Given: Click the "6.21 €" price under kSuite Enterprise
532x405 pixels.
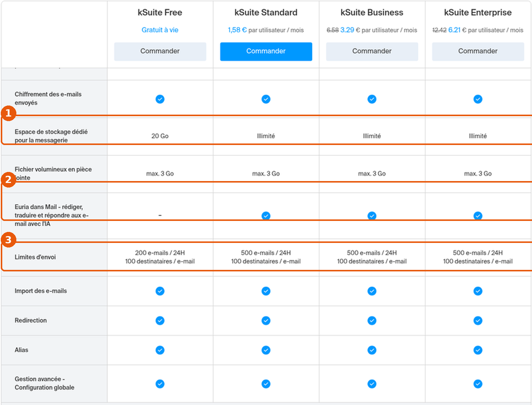Looking at the screenshot, I should (457, 30).
